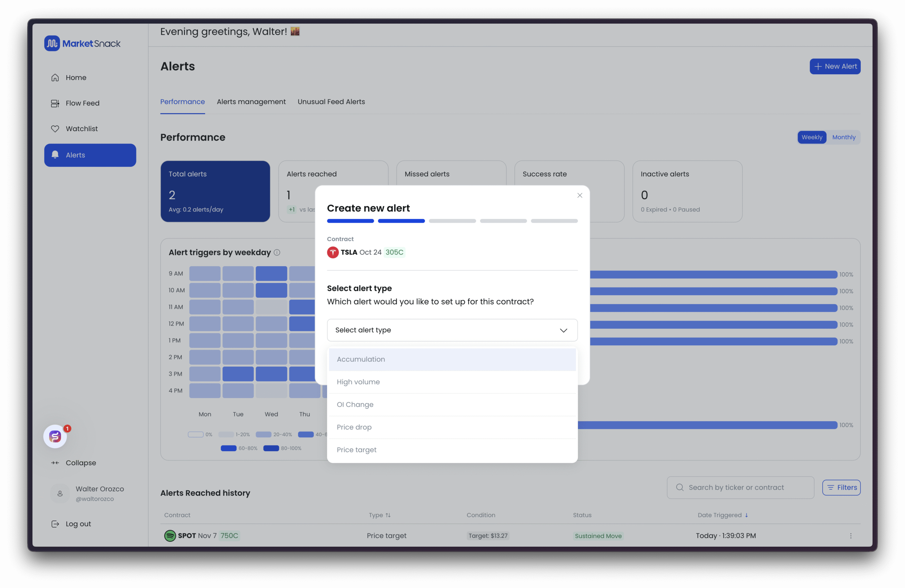Open the Unusual Feed Alerts tab
Image resolution: width=905 pixels, height=588 pixels.
click(x=331, y=102)
